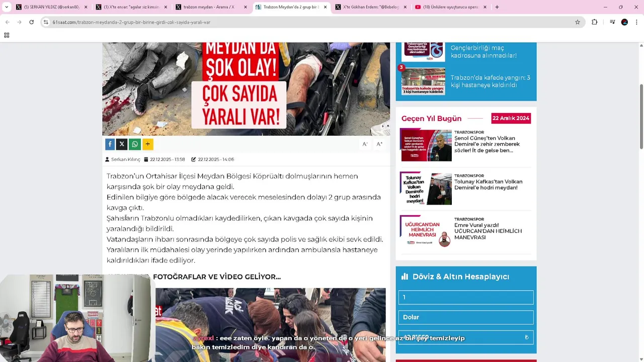Image resolution: width=644 pixels, height=362 pixels.
Task: Click the amount field containing 1
Action: click(x=466, y=297)
